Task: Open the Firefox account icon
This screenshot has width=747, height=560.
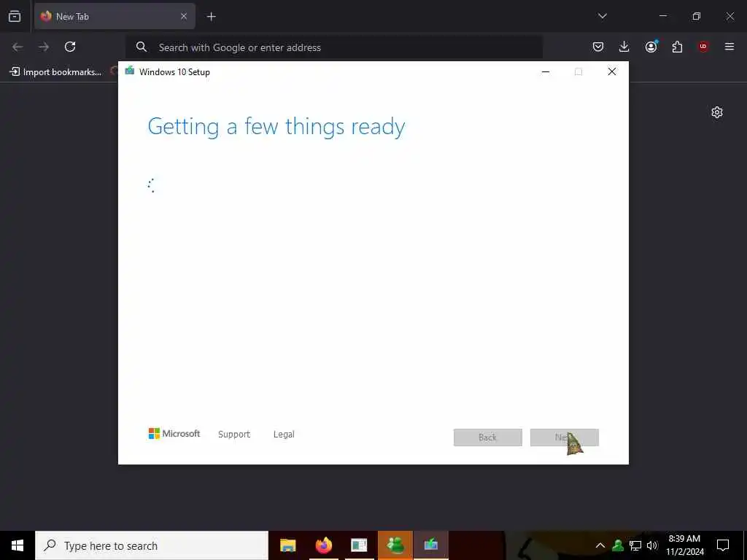Action: [x=651, y=47]
